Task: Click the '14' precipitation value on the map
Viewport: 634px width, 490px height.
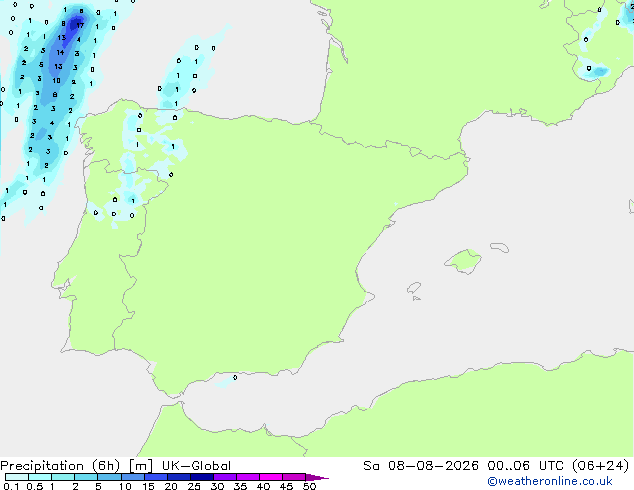Action: pos(60,52)
